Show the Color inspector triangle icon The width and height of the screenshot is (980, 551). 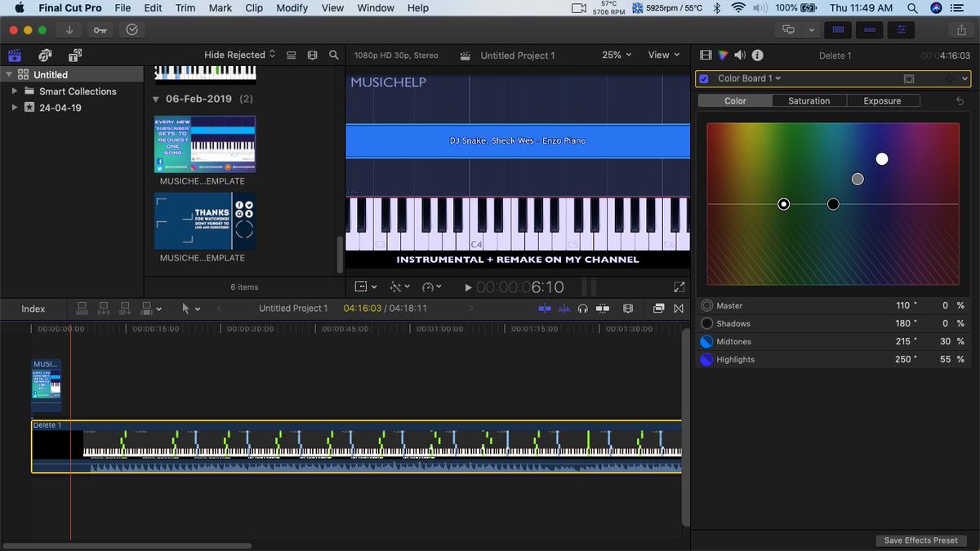[x=723, y=55]
